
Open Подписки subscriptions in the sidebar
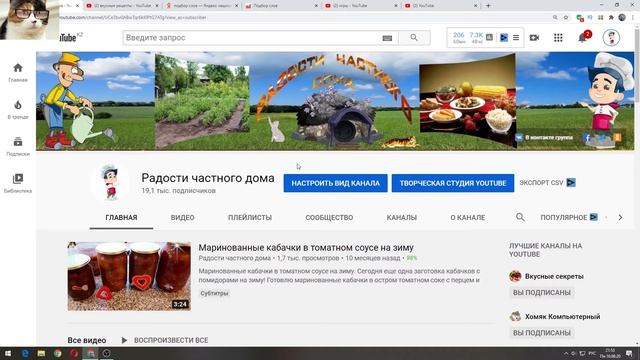click(x=18, y=147)
